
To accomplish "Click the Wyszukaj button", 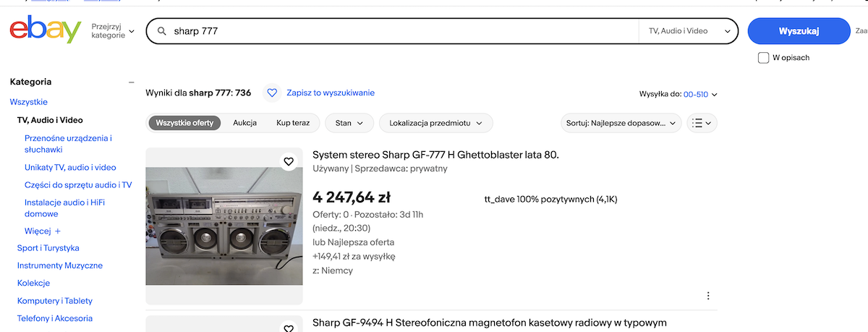I will pos(799,32).
